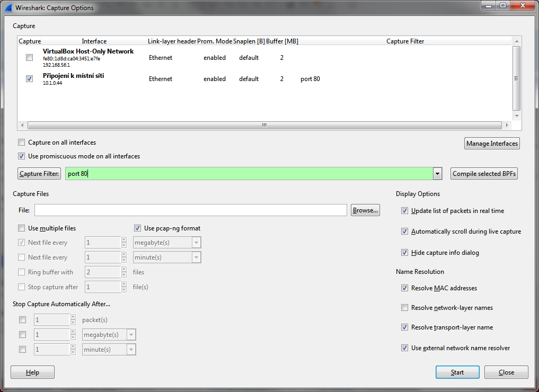Image resolution: width=539 pixels, height=392 pixels.
Task: Browse for a capture file
Action: [x=365, y=210]
